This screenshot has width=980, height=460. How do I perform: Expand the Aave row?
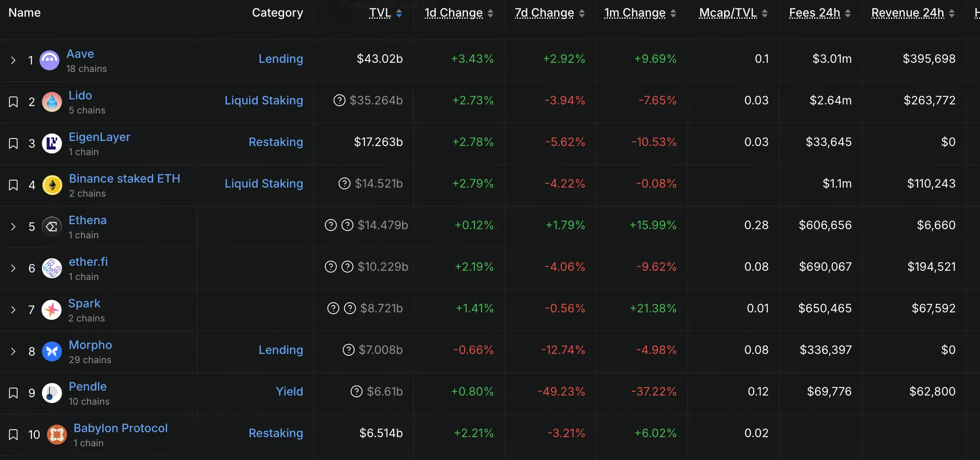(x=13, y=60)
